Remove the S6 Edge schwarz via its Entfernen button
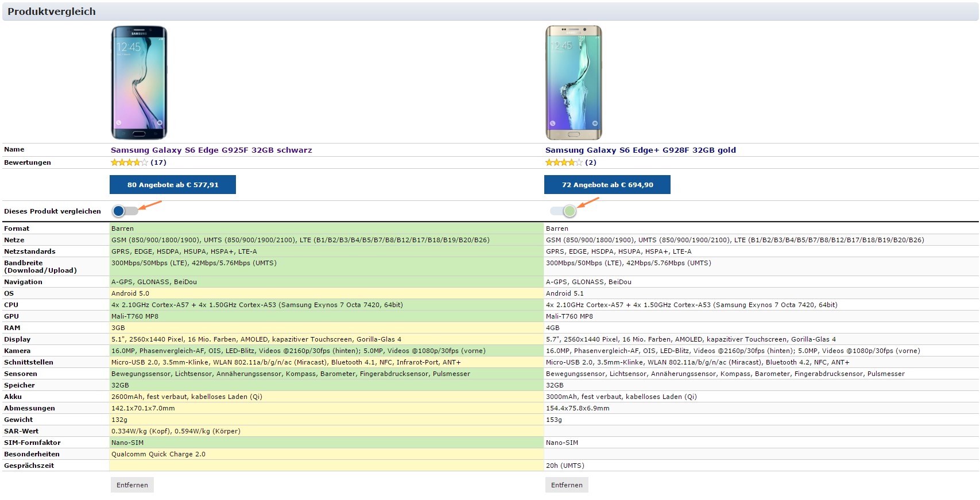The image size is (980, 500). (132, 485)
